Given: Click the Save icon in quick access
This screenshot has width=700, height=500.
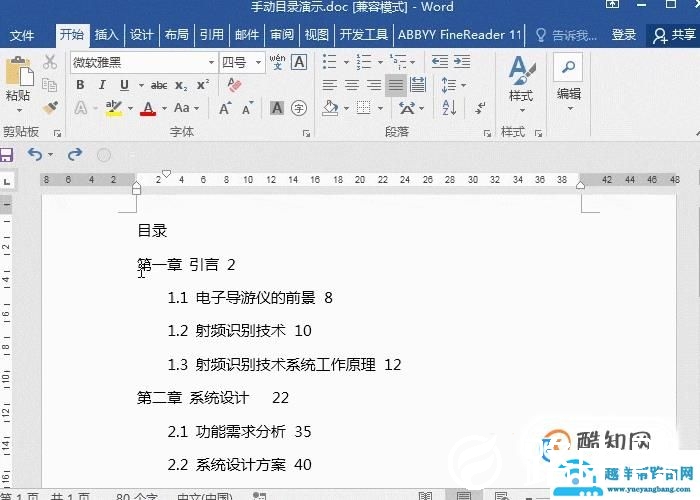Looking at the screenshot, I should click(x=6, y=155).
